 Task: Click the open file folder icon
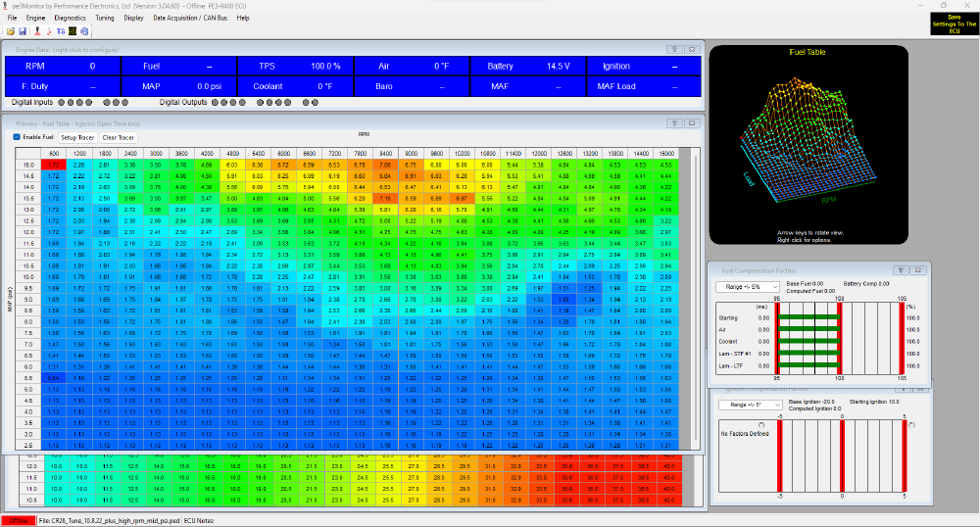(10, 31)
